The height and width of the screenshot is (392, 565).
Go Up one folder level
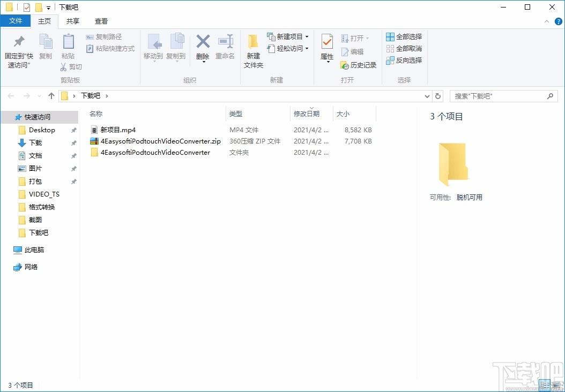pos(51,96)
